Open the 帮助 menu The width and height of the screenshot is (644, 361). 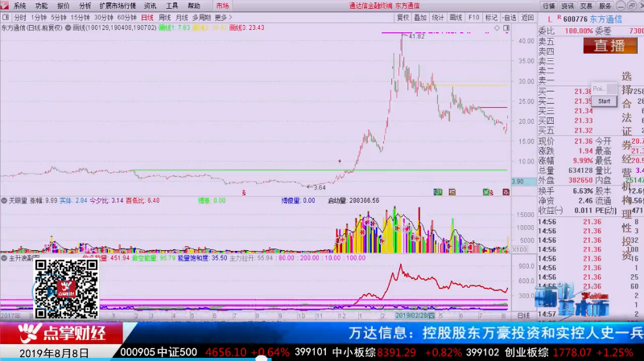click(194, 6)
